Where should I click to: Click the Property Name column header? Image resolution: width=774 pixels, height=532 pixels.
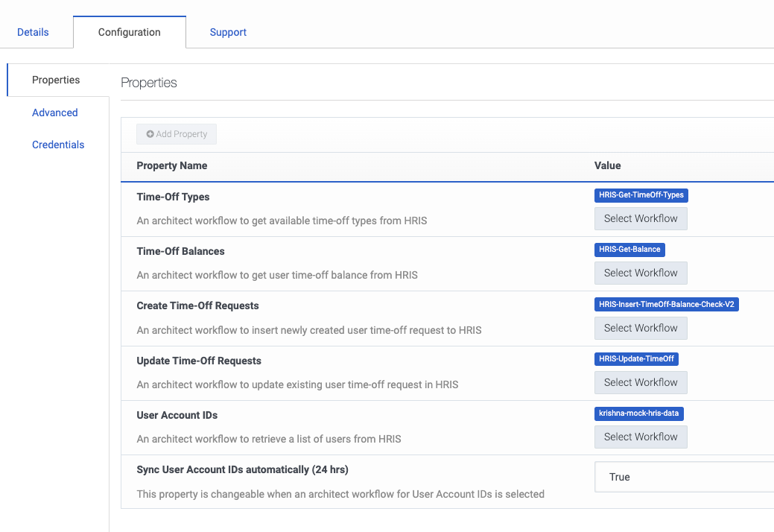tap(172, 165)
